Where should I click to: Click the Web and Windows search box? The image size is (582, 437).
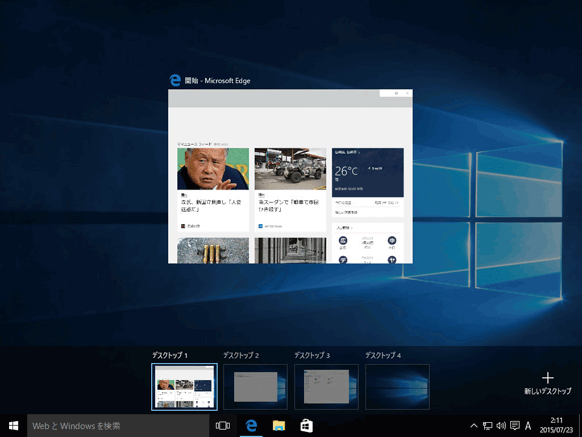118,425
